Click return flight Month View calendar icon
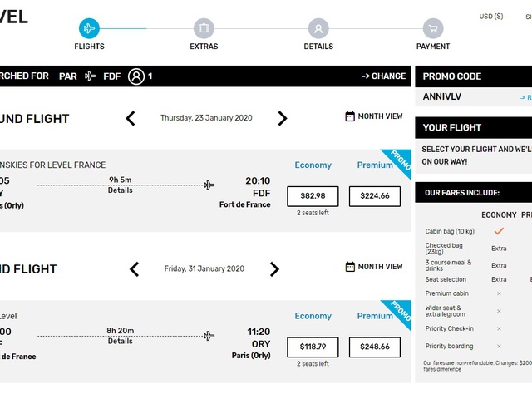 [350, 267]
